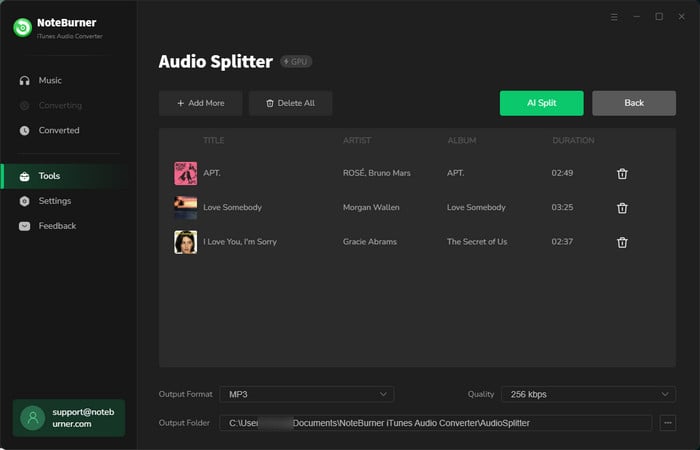This screenshot has width=700, height=450.
Task: Click the TITLE column header
Action: point(213,141)
